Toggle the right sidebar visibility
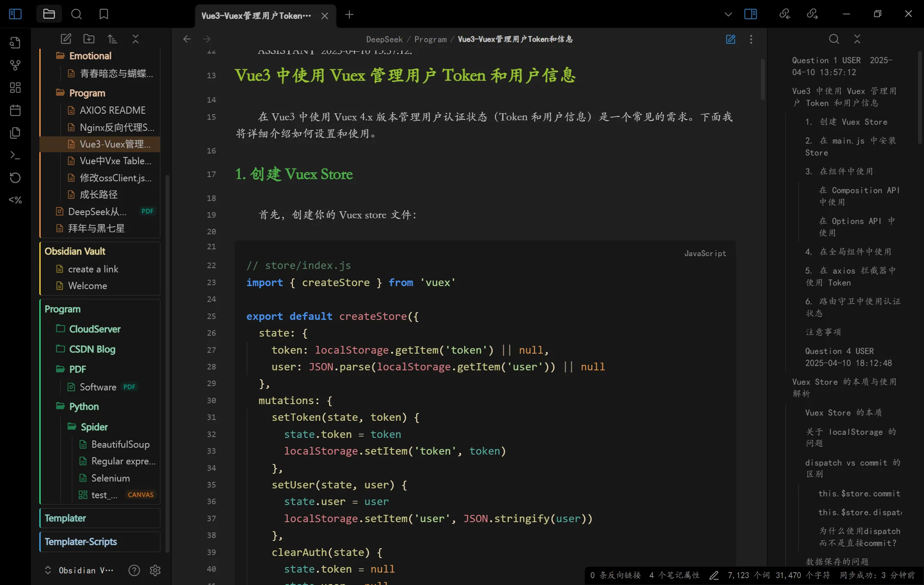 point(750,14)
